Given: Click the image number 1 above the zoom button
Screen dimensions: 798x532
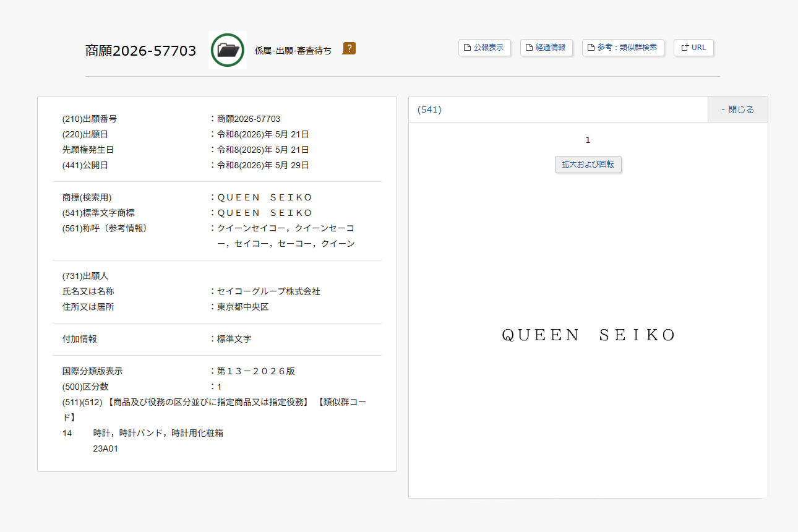Looking at the screenshot, I should point(588,140).
